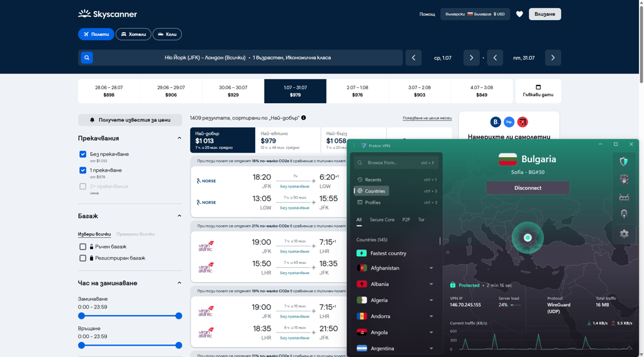The image size is (644, 357).
Task: Click Proton VPN title bar logo
Action: (364, 146)
